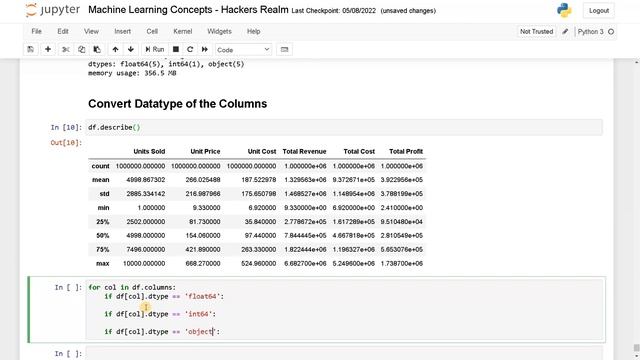Insert a cell below with plus icon
The width and height of the screenshot is (640, 360).
48,49
